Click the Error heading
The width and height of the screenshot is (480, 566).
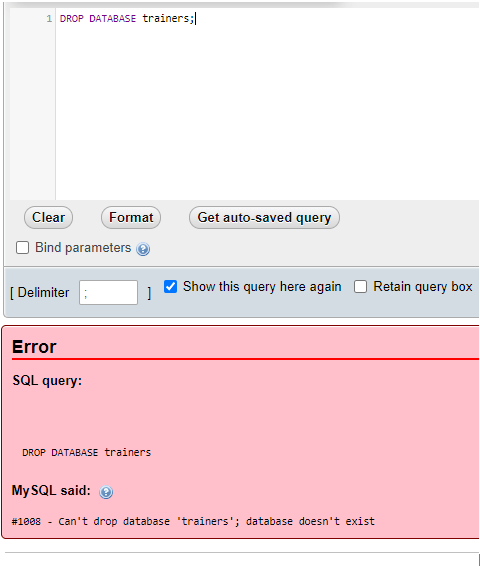click(34, 347)
